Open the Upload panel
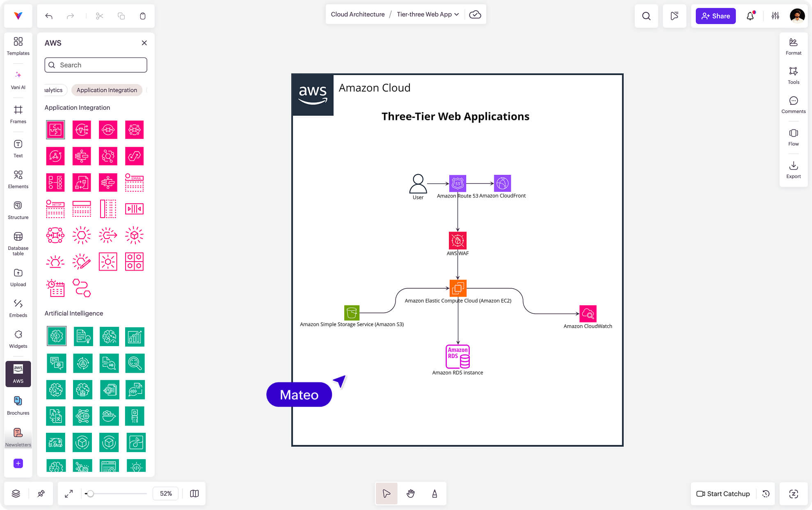The height and width of the screenshot is (510, 812). (x=18, y=278)
